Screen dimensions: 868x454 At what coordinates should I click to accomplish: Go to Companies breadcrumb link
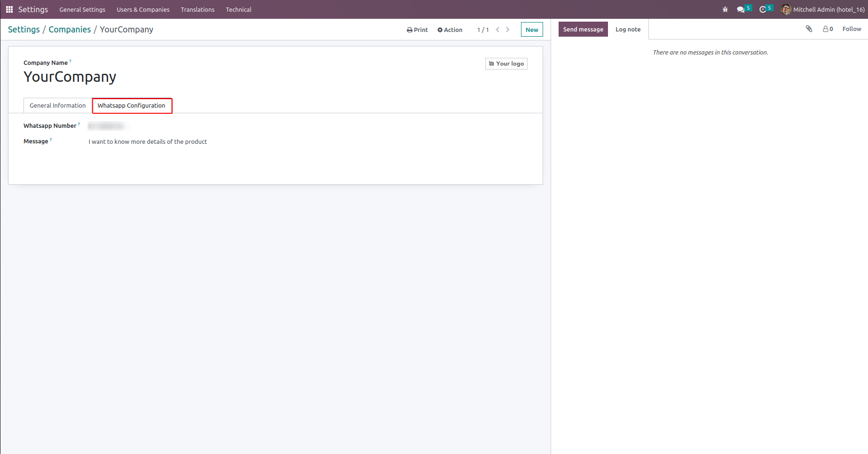tap(70, 29)
